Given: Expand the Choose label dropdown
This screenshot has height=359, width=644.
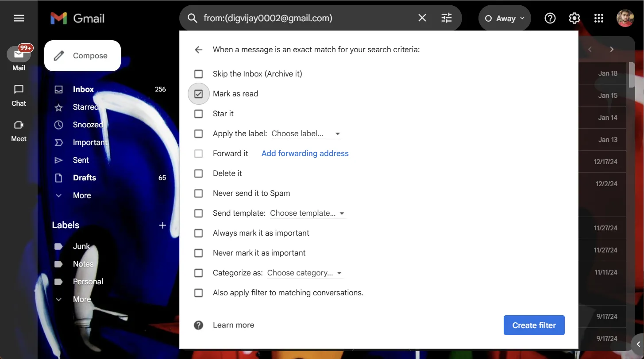Looking at the screenshot, I should (306, 134).
